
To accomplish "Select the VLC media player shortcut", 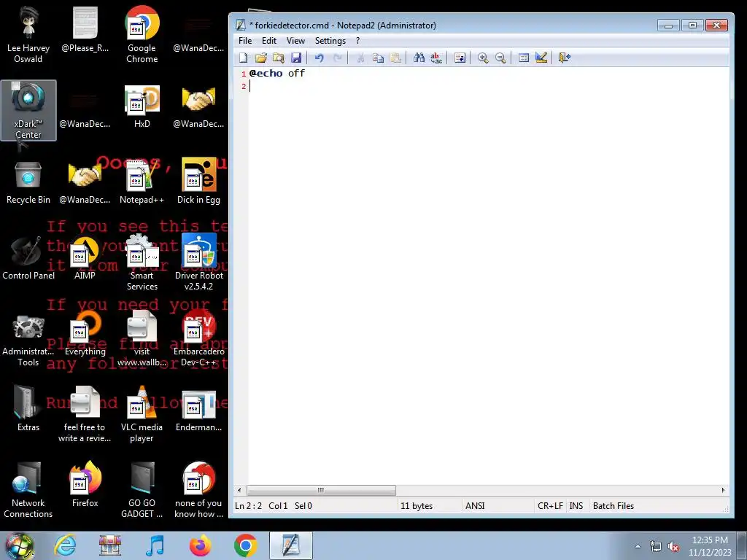I will pos(142,414).
